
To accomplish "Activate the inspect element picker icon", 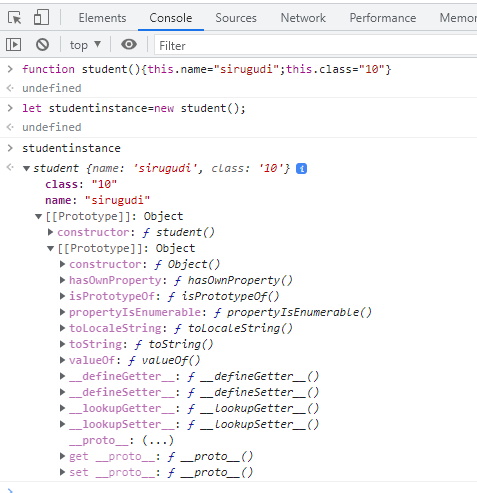I will pyautogui.click(x=14, y=17).
